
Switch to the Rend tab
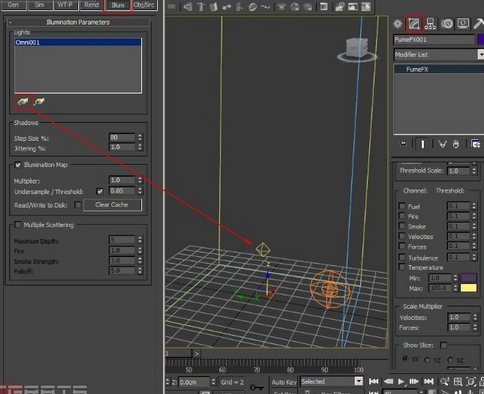(x=91, y=5)
